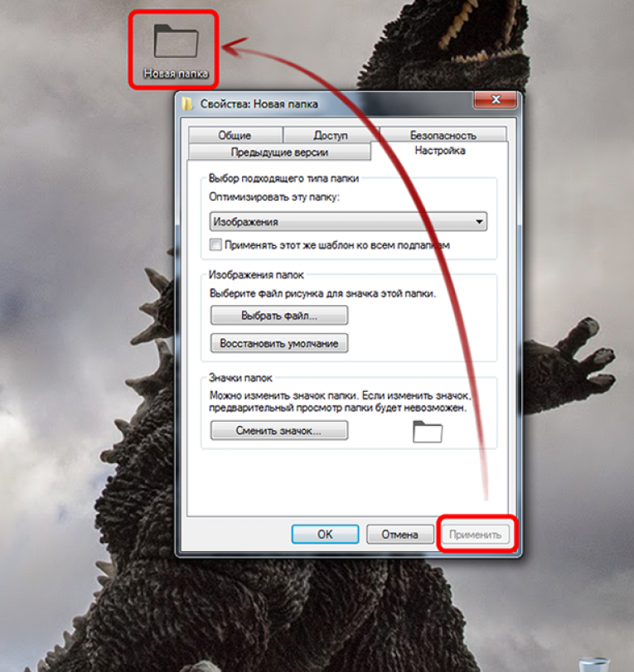Click the Отмена button
Image resolution: width=634 pixels, height=672 pixels.
click(x=400, y=534)
